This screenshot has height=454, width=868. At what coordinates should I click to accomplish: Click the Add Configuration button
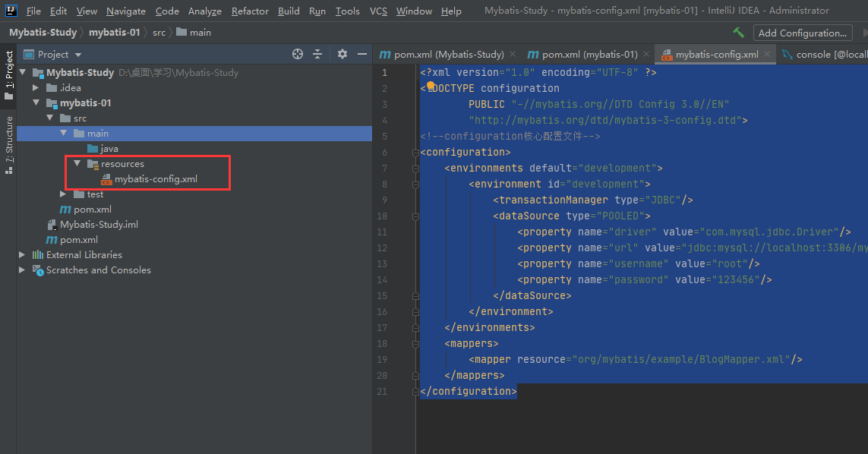tap(802, 33)
